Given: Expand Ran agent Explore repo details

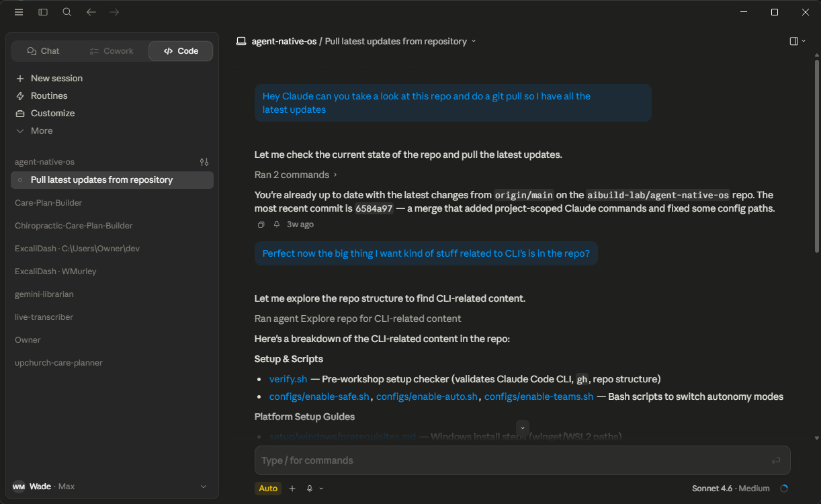Looking at the screenshot, I should pos(358,319).
